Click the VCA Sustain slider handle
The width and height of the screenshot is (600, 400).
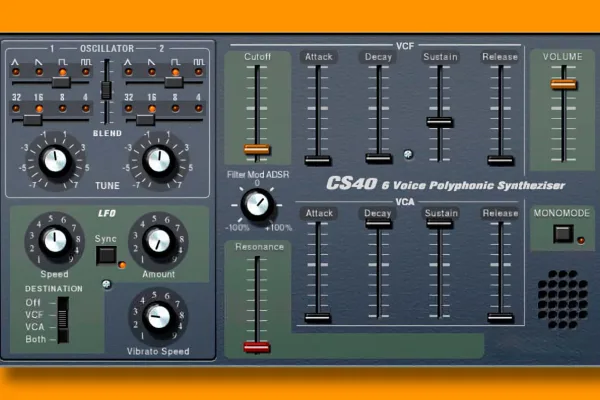(x=439, y=224)
